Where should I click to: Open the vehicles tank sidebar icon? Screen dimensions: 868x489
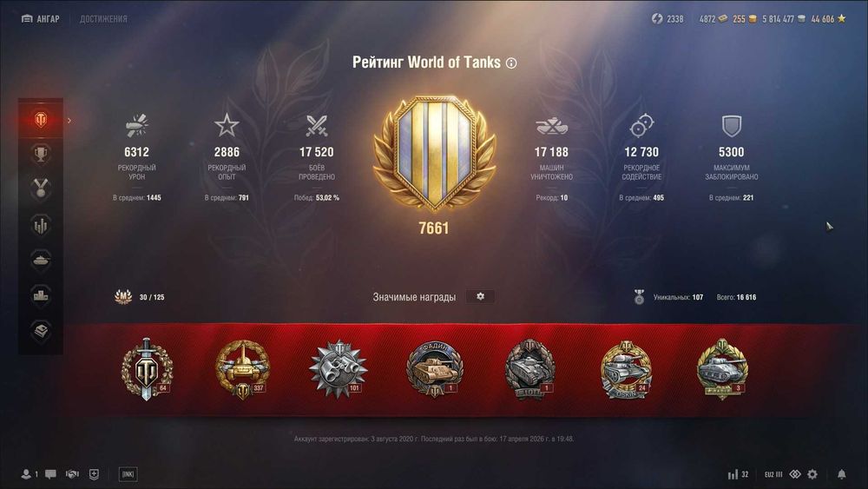[x=41, y=261]
